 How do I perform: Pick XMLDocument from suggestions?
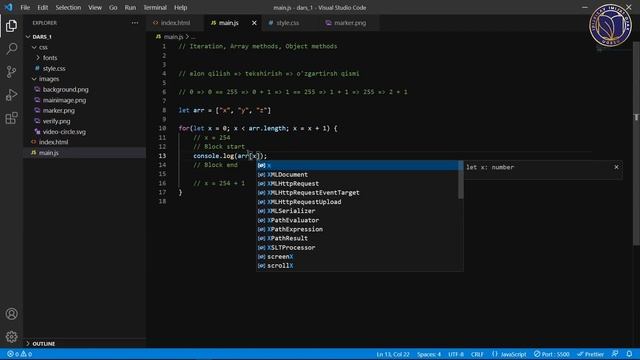[x=357, y=174]
